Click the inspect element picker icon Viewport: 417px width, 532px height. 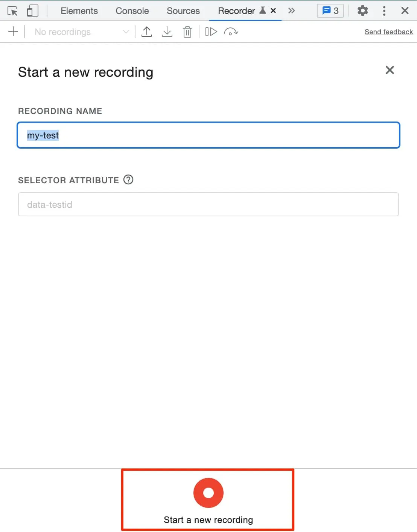(12, 11)
